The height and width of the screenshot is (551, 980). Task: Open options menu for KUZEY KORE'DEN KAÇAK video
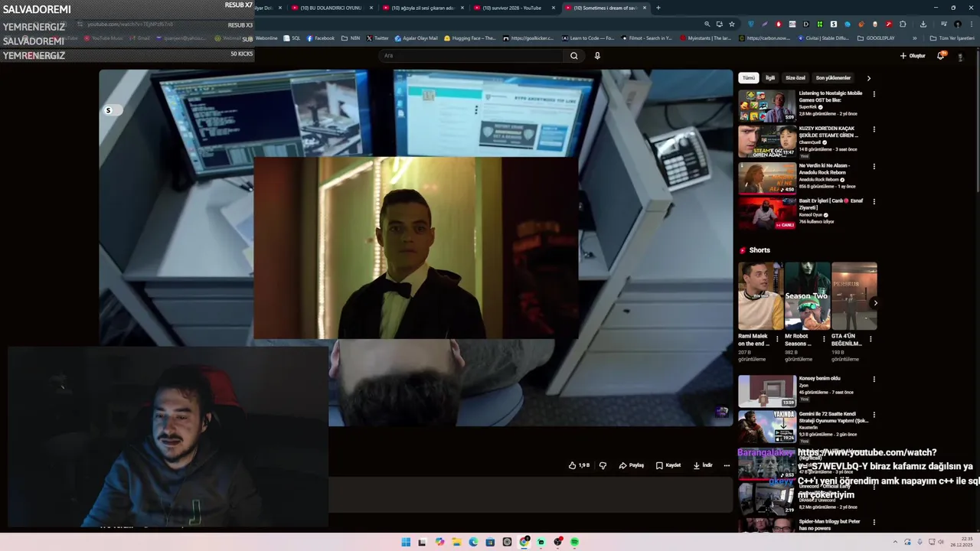tap(874, 129)
